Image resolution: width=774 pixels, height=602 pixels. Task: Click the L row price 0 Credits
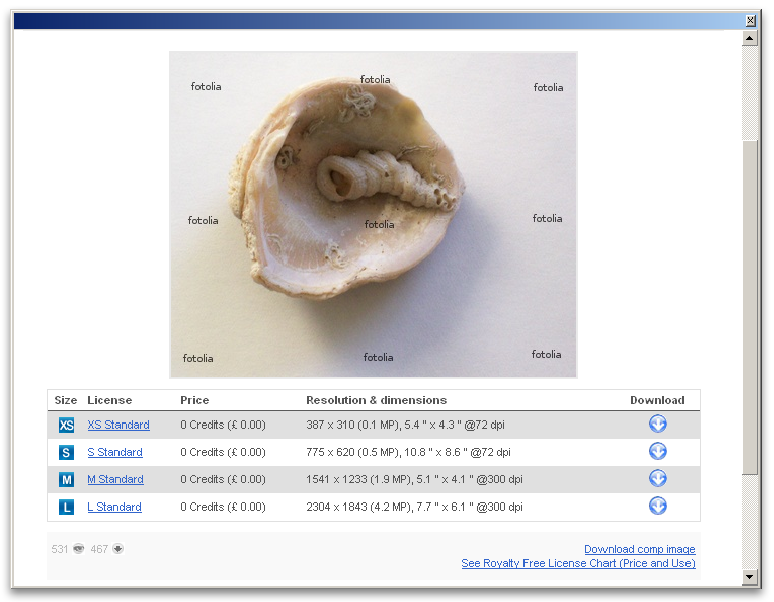(223, 507)
